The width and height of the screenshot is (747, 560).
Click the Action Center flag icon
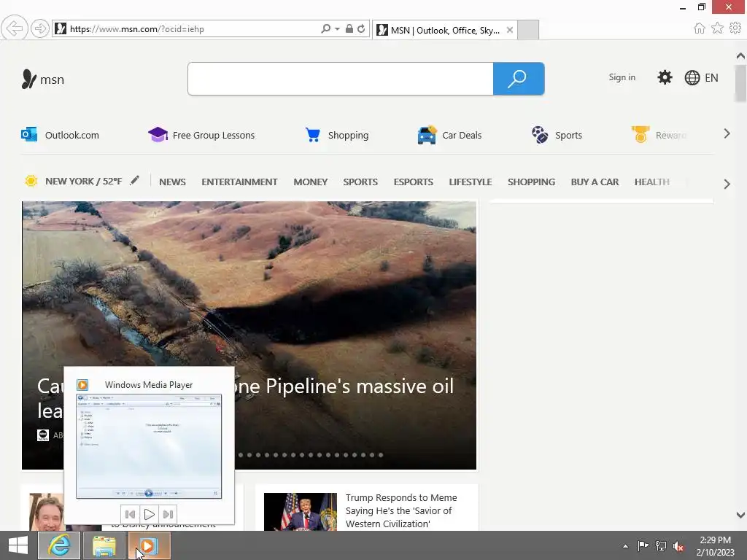click(x=643, y=545)
